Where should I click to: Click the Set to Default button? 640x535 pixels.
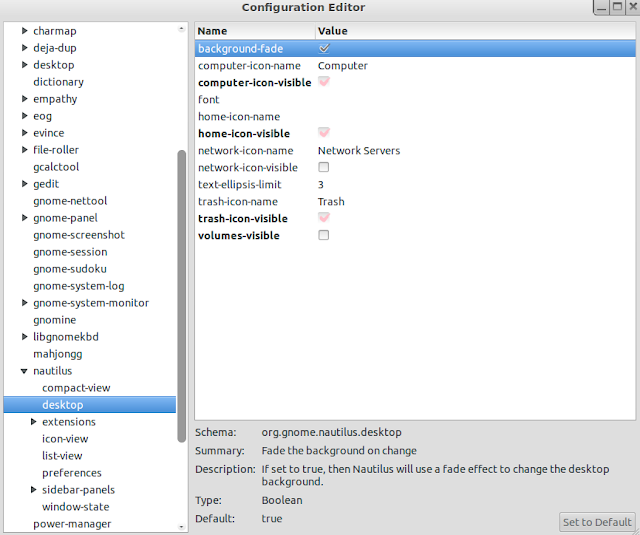pyautogui.click(x=597, y=522)
